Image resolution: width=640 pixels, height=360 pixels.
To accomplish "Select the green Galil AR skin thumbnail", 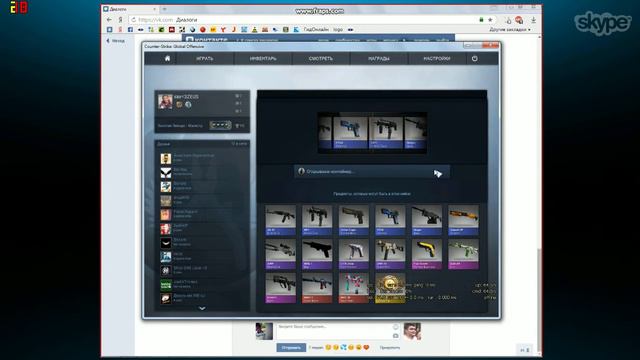I will [464, 254].
